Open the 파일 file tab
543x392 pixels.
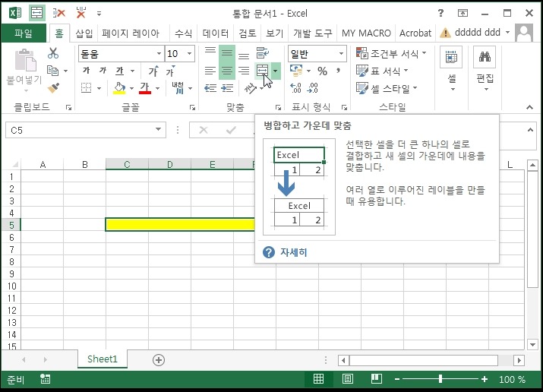point(24,33)
